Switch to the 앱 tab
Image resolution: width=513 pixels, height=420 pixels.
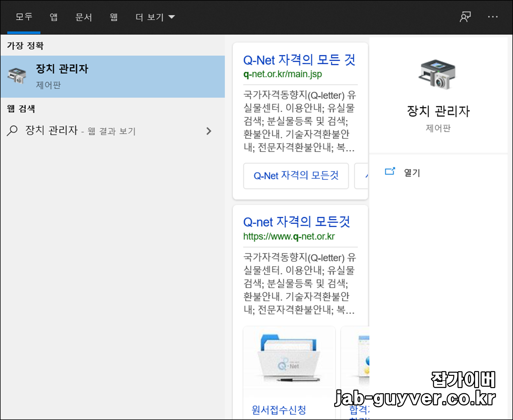54,17
